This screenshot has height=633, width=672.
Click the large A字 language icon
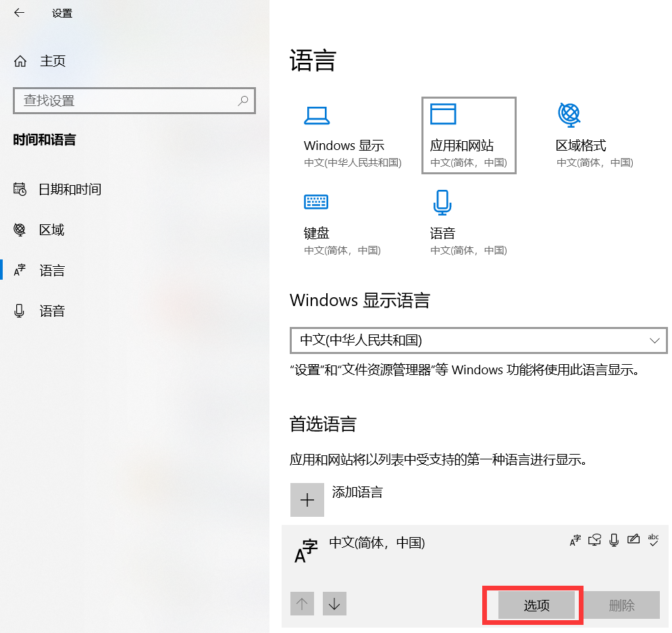(306, 551)
